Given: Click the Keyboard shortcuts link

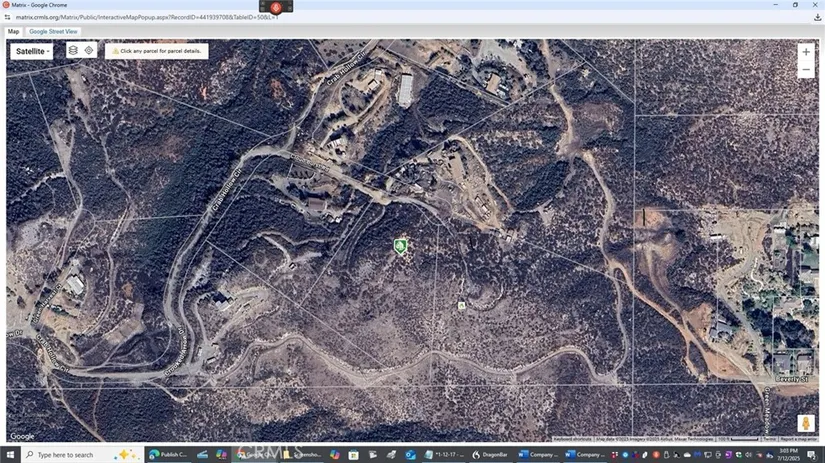Looking at the screenshot, I should 572,439.
